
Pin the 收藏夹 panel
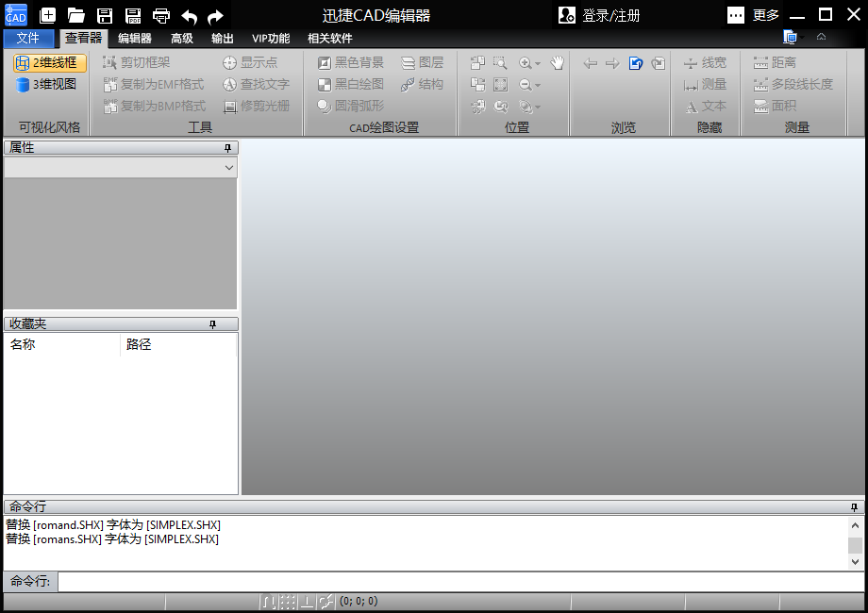coord(212,324)
